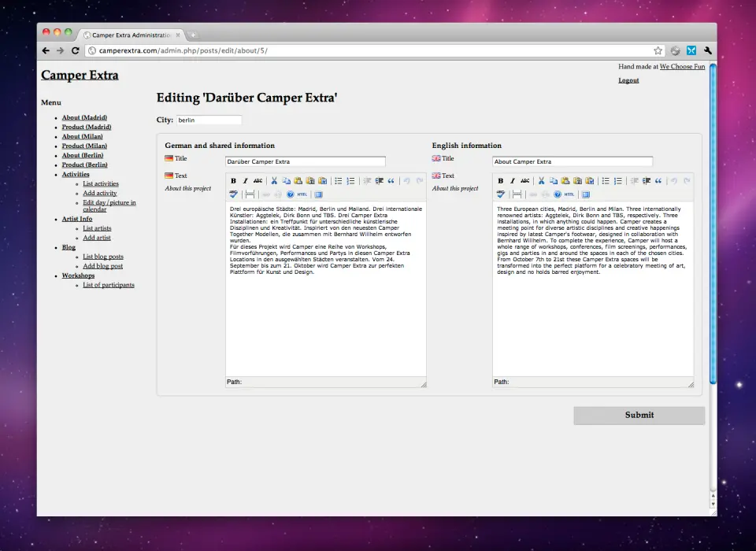756x551 pixels.
Task: Open the Chrome wrench menu
Action: [x=708, y=50]
